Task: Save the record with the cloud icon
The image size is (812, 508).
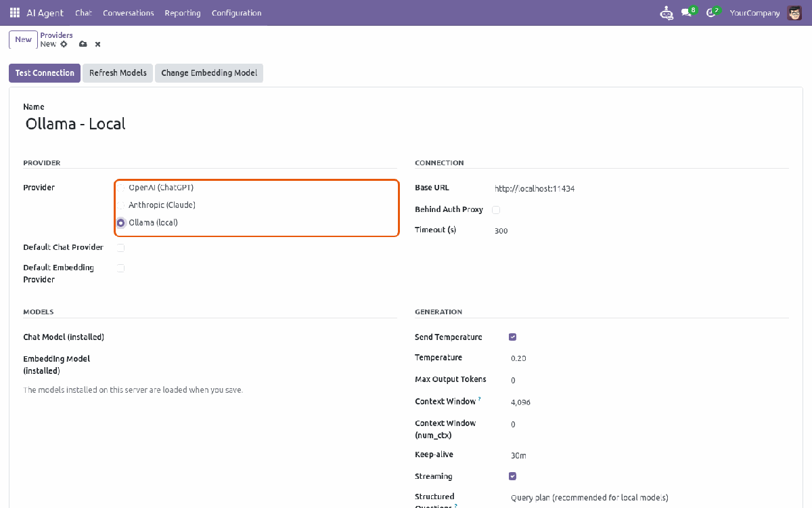Action: pos(83,44)
